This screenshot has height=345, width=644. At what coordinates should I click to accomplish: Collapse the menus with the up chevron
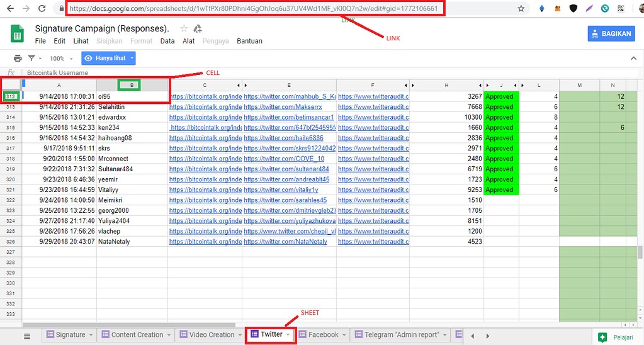(x=634, y=59)
